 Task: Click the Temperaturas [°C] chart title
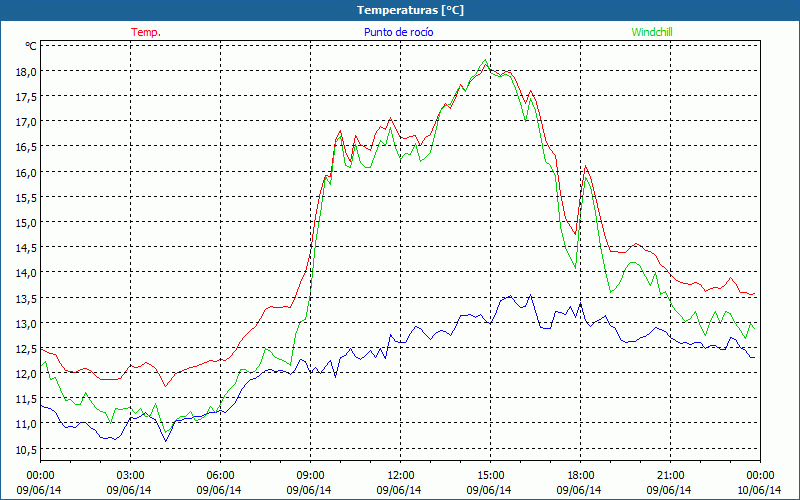pyautogui.click(x=410, y=10)
